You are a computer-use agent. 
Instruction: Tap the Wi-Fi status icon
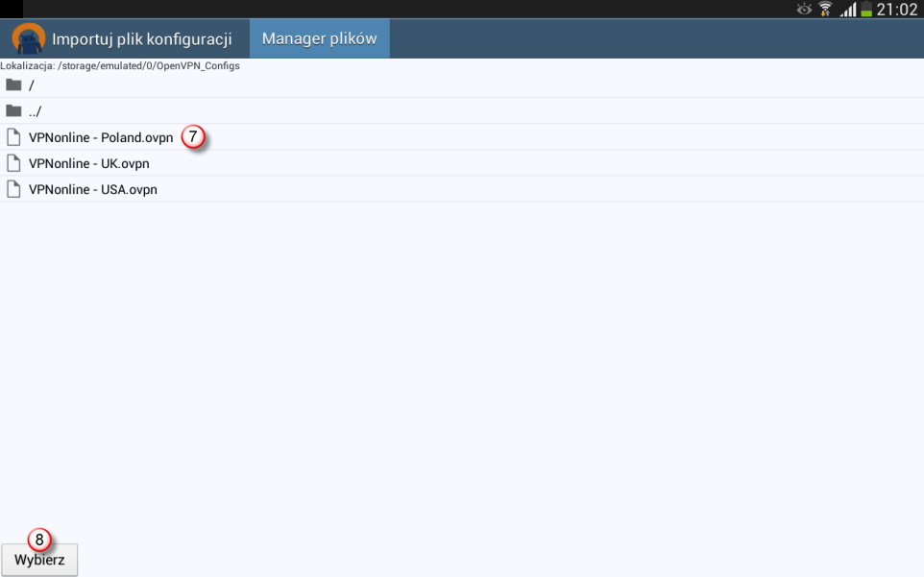coord(825,9)
